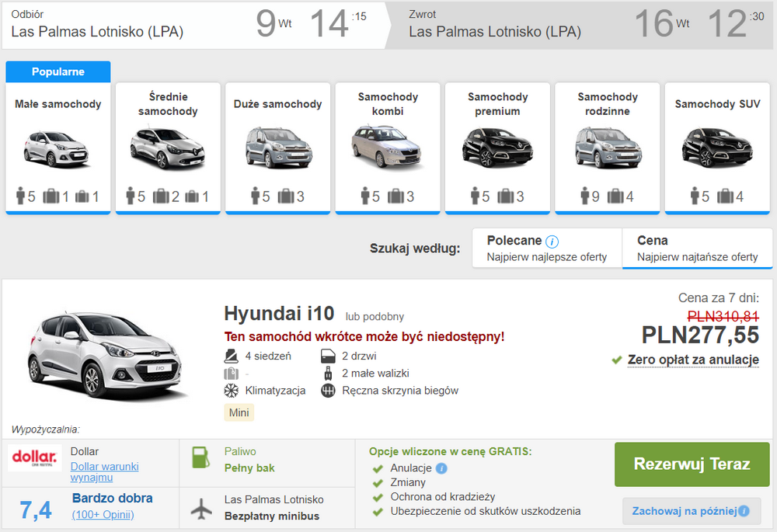Click the green fuel pump icon

pos(200,457)
